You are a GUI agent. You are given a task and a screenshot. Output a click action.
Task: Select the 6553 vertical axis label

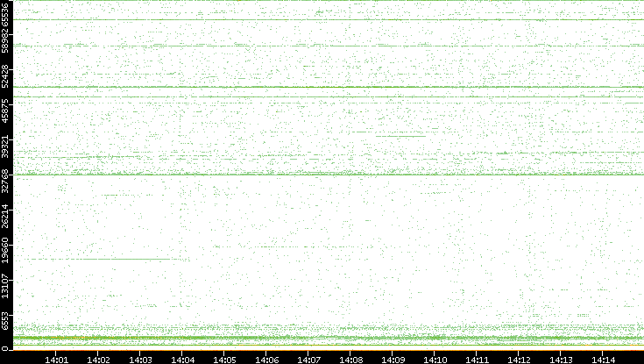click(x=4, y=320)
